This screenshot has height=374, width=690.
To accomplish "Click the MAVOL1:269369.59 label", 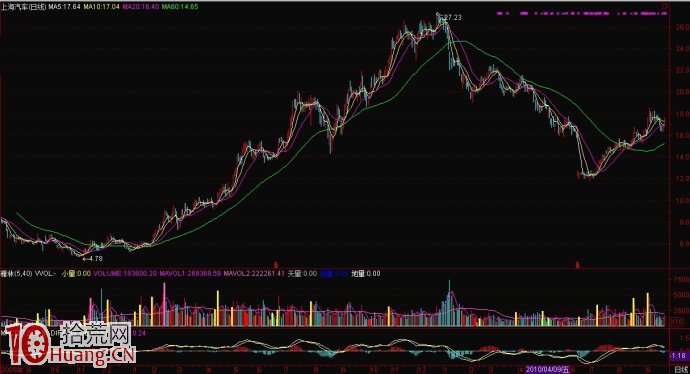I will click(x=190, y=274).
